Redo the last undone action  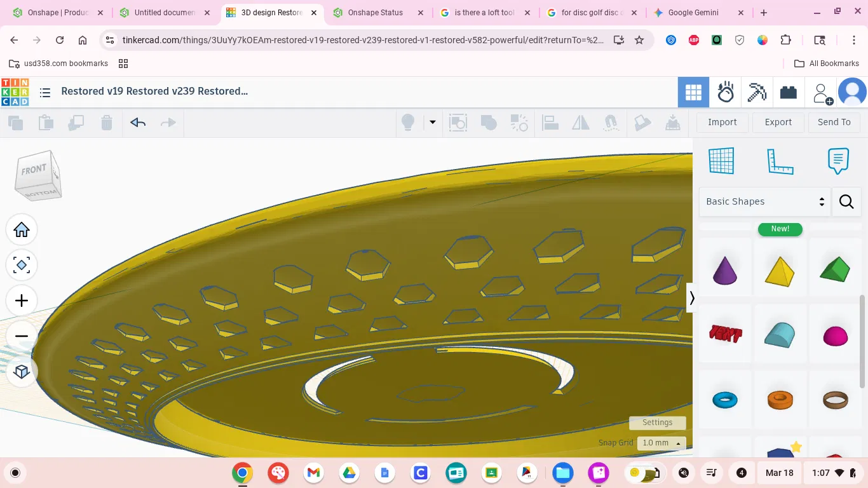click(x=168, y=123)
